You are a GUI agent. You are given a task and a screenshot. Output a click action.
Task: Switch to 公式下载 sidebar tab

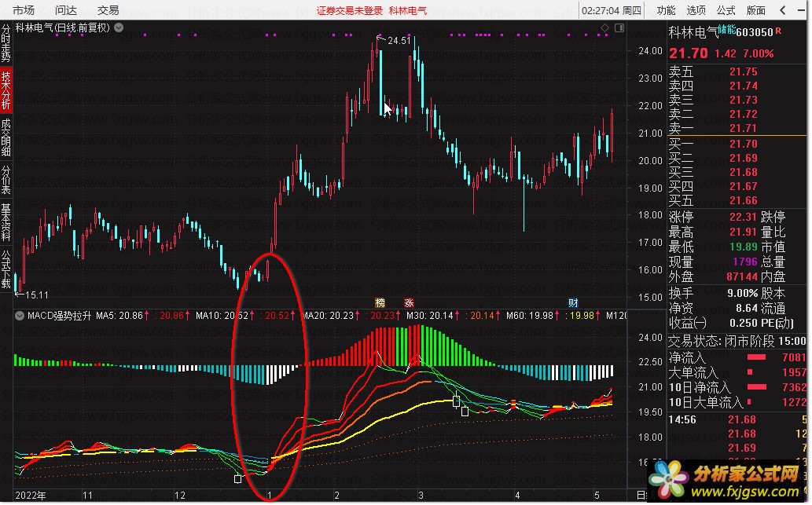coord(6,269)
